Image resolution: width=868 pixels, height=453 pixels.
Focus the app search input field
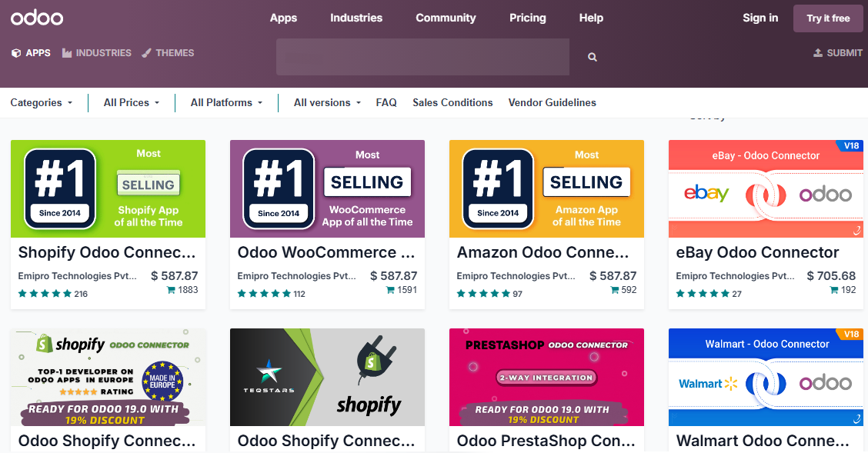(x=422, y=57)
